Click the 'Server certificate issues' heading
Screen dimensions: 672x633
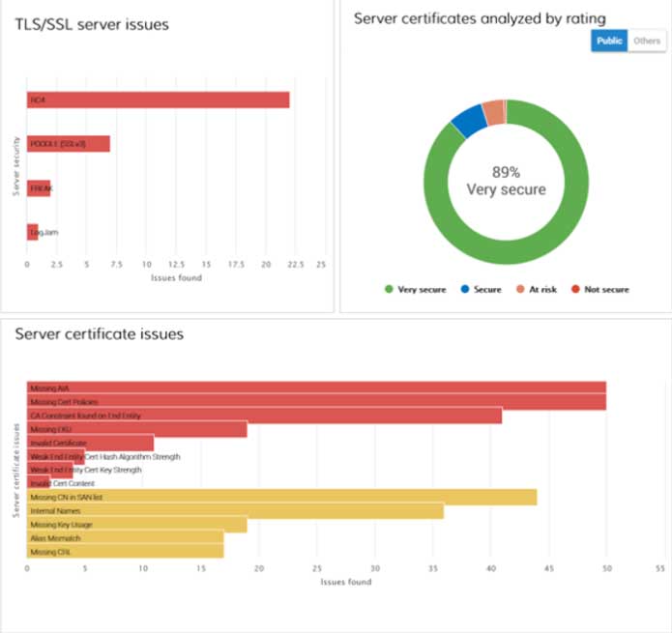[x=100, y=334]
